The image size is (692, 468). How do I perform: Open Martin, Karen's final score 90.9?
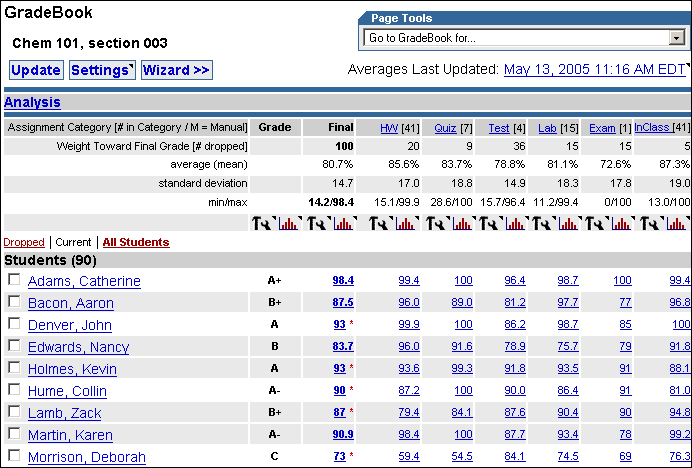coord(343,434)
